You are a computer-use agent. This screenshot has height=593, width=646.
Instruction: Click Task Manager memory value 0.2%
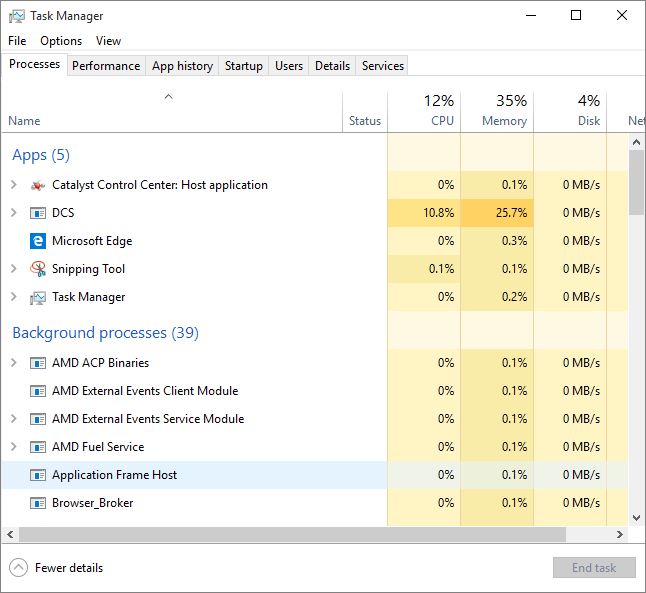(514, 297)
